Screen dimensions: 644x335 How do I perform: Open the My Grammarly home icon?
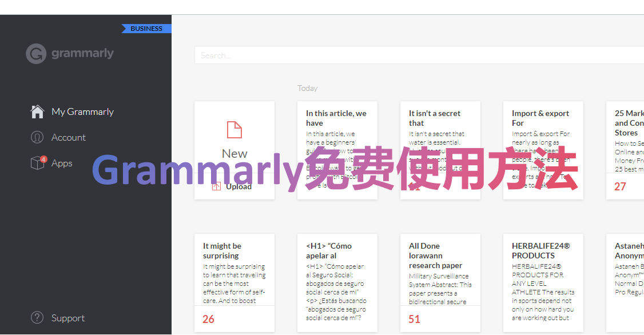pos(37,111)
